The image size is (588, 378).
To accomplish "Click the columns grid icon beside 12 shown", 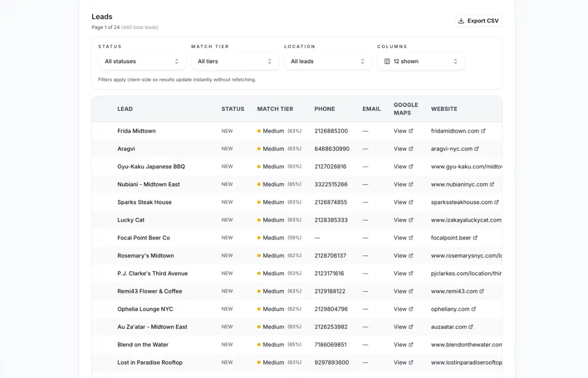I will [387, 61].
